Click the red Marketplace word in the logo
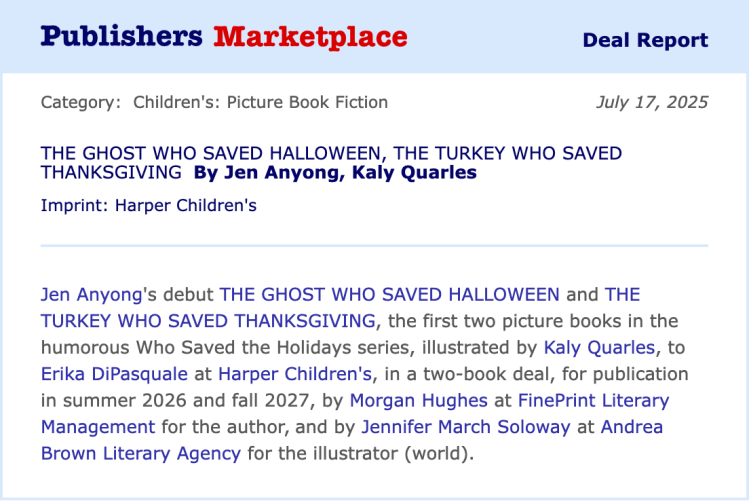This screenshot has height=501, width=749. click(x=310, y=37)
